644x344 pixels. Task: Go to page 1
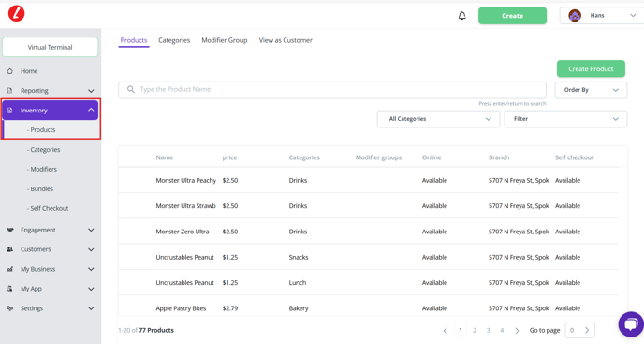point(461,330)
